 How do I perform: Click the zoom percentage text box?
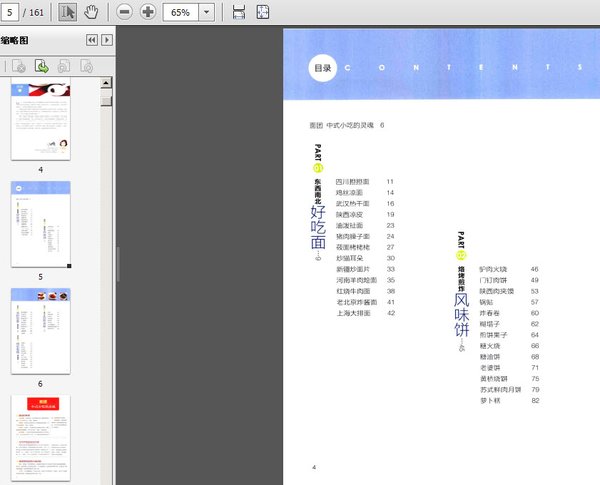[180, 12]
